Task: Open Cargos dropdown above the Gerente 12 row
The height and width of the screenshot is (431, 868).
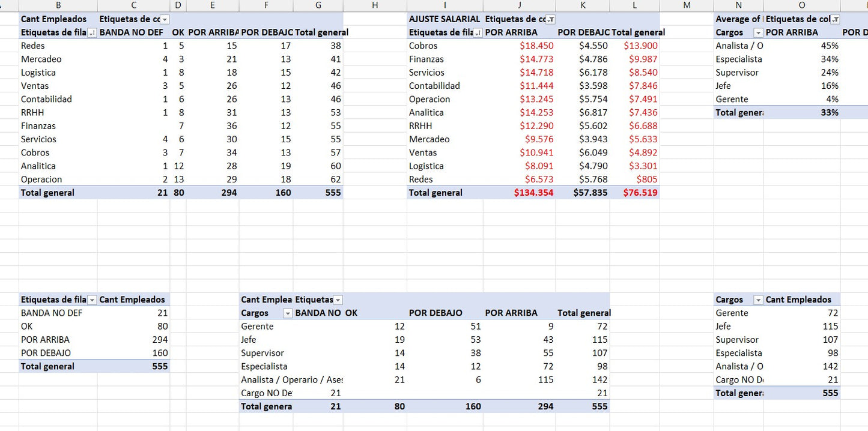Action: pos(288,313)
